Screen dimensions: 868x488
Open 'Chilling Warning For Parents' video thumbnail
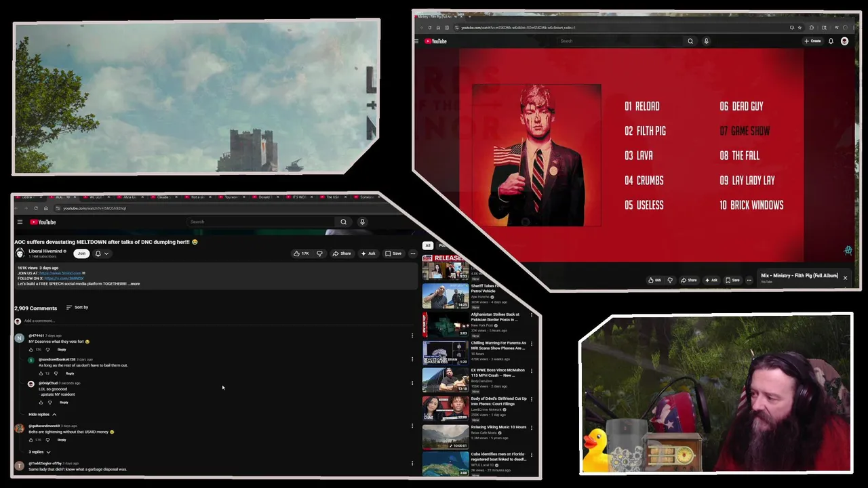coord(446,352)
